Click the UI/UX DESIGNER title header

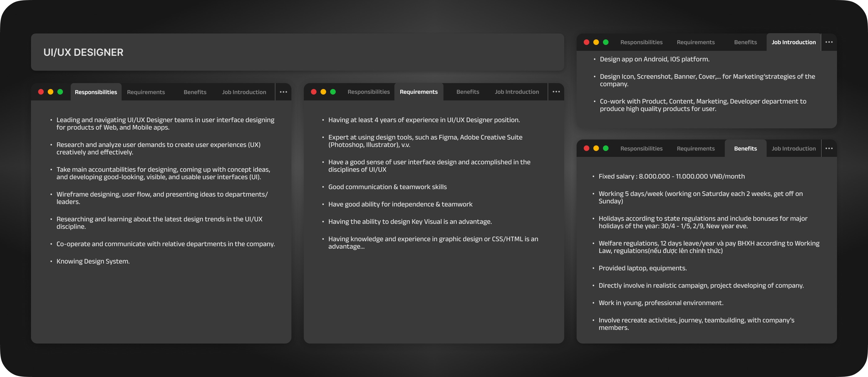(84, 52)
